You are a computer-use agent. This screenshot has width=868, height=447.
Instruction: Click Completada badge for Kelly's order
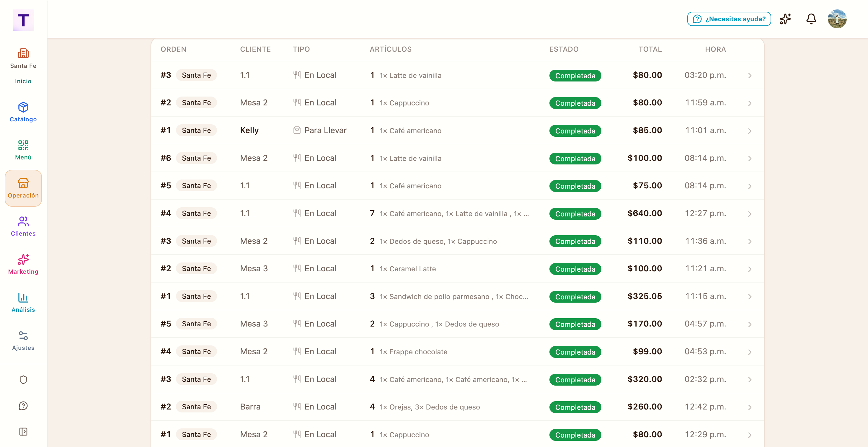575,131
